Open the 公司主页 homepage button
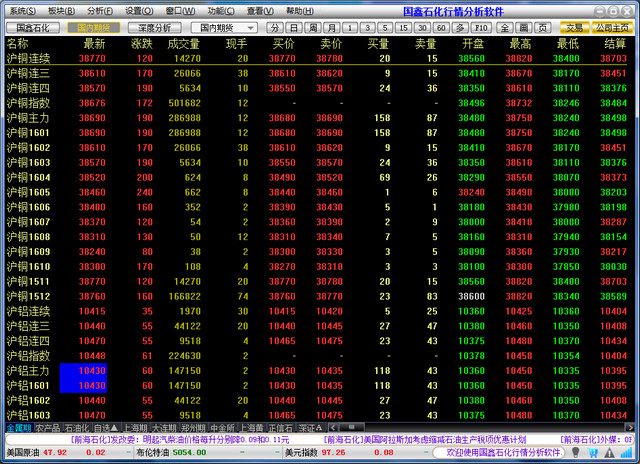The height and width of the screenshot is (464, 640). (x=612, y=27)
